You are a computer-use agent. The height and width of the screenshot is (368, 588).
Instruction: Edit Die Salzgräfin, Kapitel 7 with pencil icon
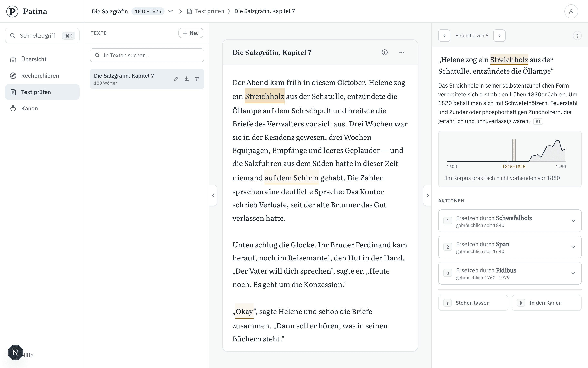[176, 79]
